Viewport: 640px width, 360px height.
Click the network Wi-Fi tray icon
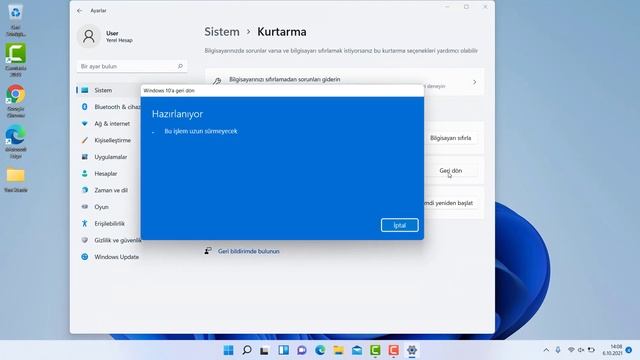pos(571,350)
